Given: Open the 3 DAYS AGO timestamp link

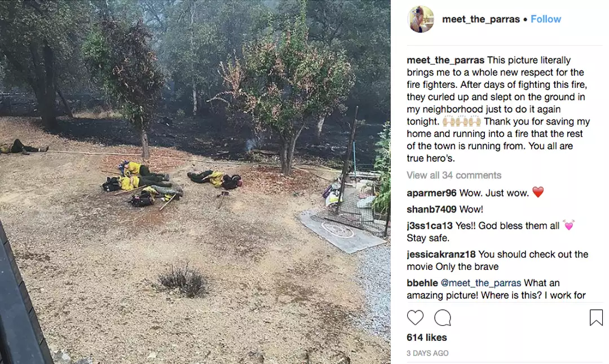Looking at the screenshot, I should pos(427,353).
